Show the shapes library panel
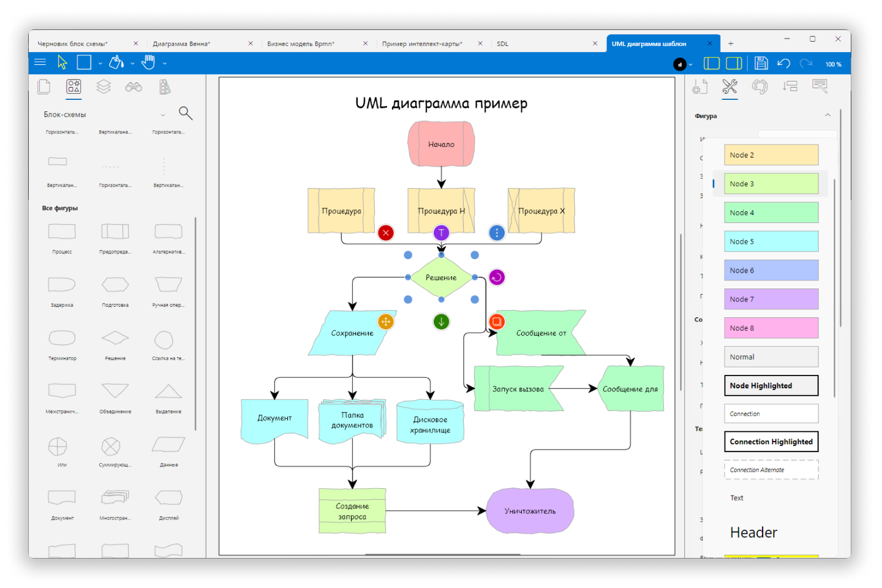 (73, 87)
